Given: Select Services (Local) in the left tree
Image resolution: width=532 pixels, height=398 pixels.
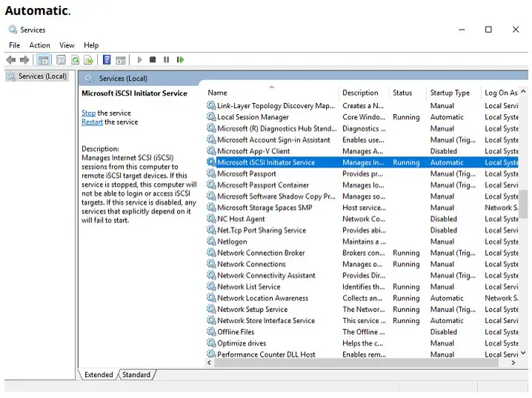Looking at the screenshot, I should (42, 76).
